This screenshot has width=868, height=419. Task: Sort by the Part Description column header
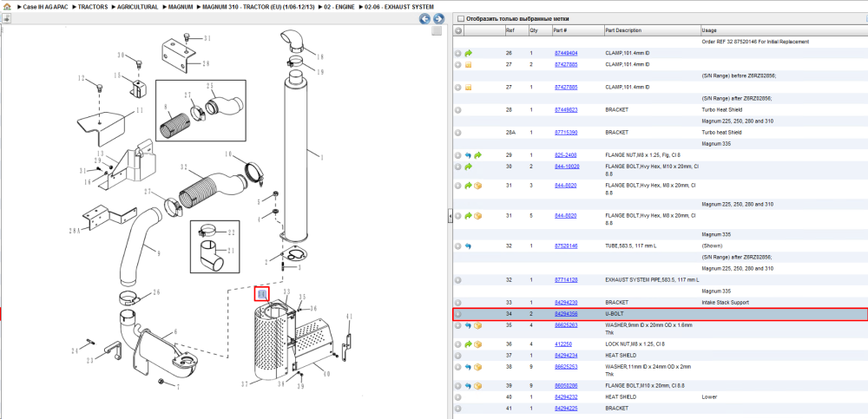click(652, 30)
